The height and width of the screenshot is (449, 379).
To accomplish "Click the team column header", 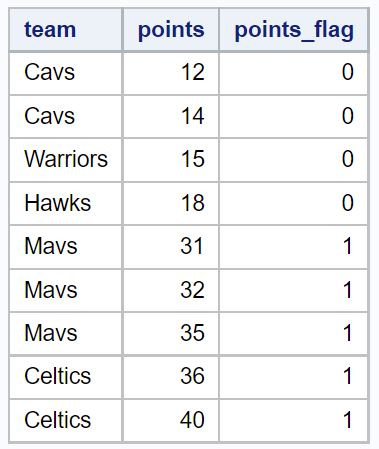I will (x=66, y=30).
